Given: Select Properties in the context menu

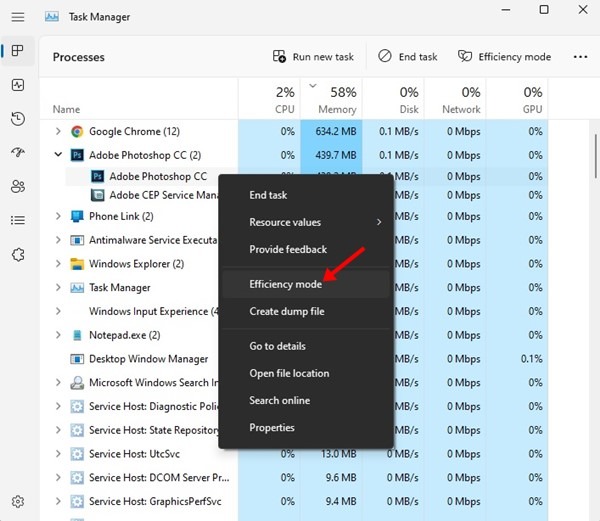Looking at the screenshot, I should pyautogui.click(x=272, y=427).
